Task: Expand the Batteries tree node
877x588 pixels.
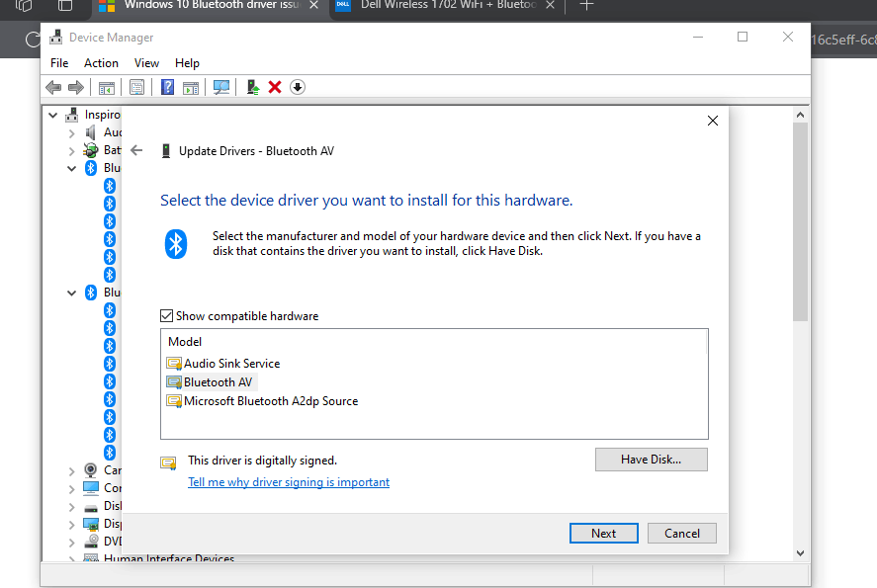Action: pos(71,151)
